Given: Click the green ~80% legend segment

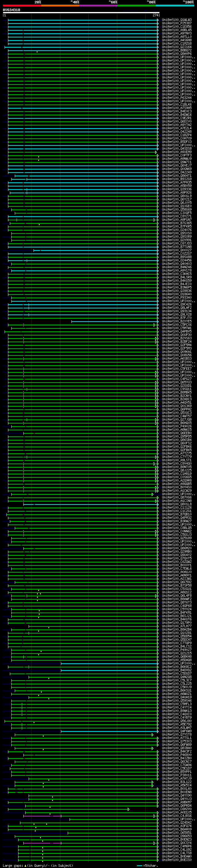Looking at the screenshot, I should (x=137, y=6).
